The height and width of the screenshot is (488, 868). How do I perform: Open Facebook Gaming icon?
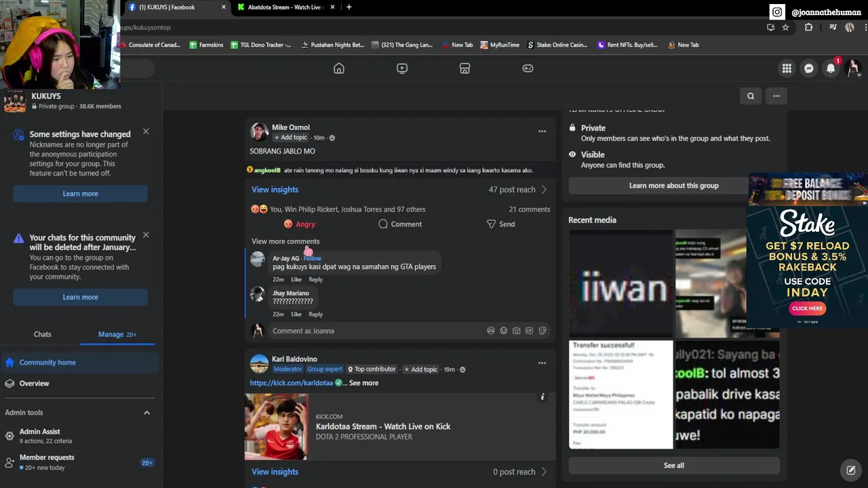(x=528, y=68)
